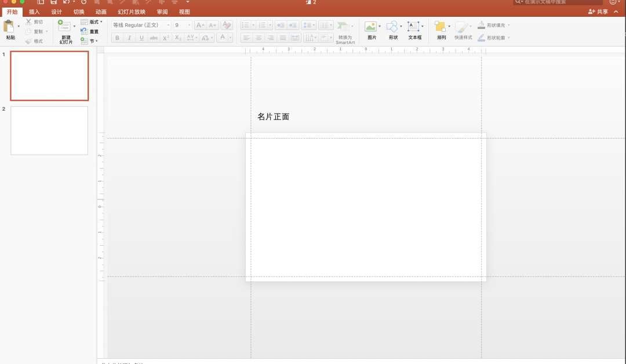Select the Text Box (文本框) tool
The width and height of the screenshot is (626, 364).
[414, 27]
